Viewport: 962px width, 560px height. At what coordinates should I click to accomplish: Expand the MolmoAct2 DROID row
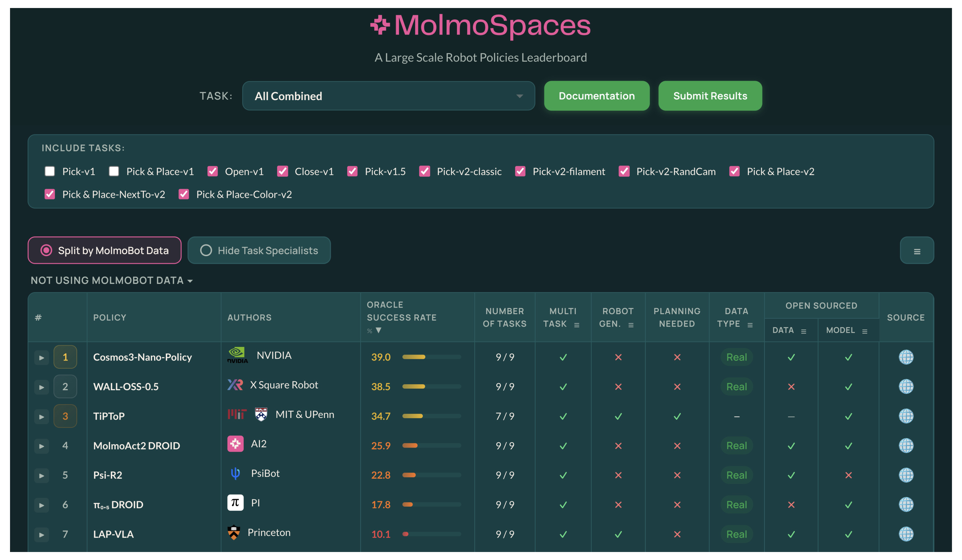click(42, 446)
